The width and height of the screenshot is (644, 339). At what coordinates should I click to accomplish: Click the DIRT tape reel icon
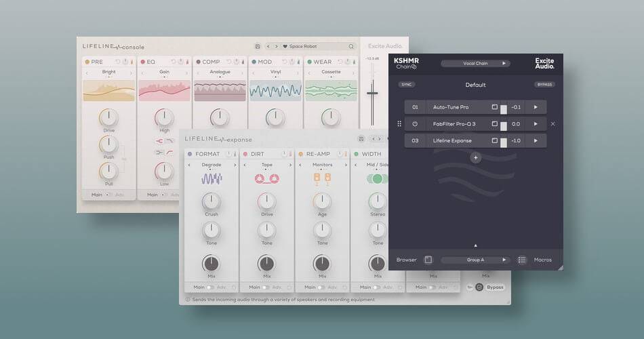point(267,179)
